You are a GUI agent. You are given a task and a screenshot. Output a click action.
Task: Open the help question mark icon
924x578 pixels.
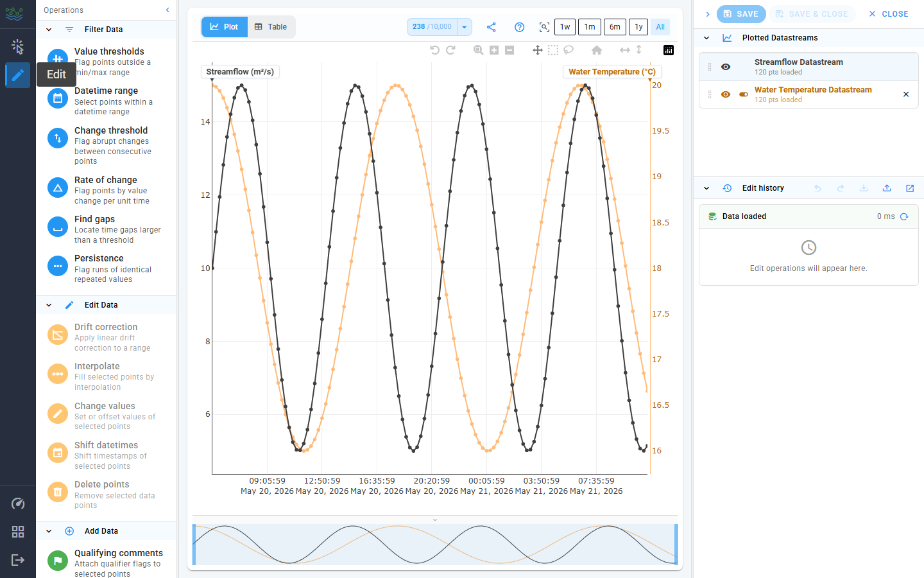coord(520,27)
